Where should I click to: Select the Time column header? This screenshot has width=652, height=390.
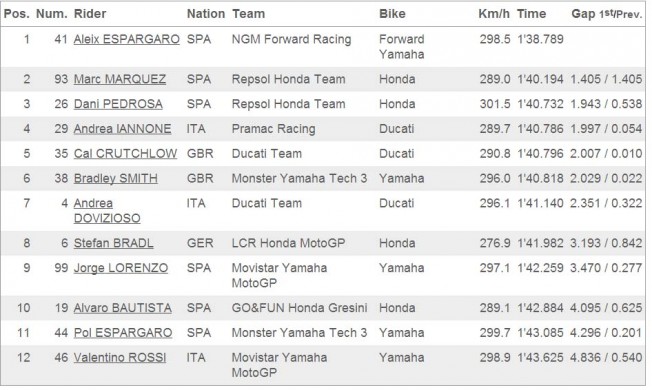pyautogui.click(x=531, y=14)
